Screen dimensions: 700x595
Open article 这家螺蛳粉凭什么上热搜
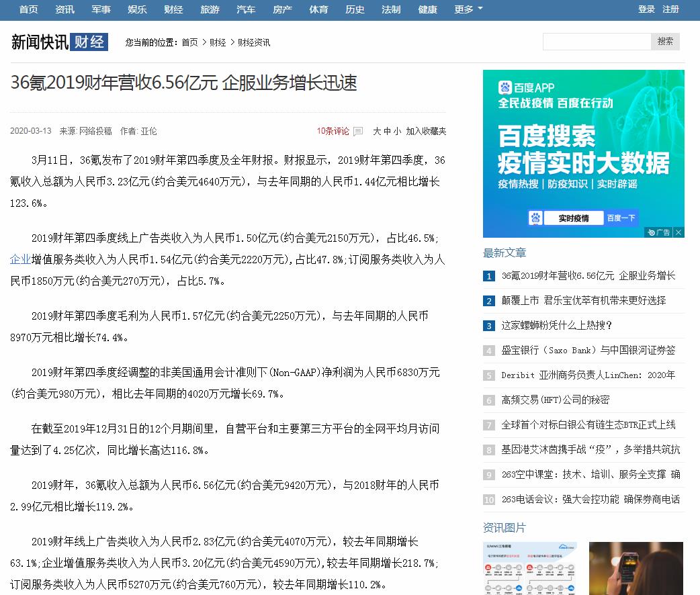click(556, 326)
